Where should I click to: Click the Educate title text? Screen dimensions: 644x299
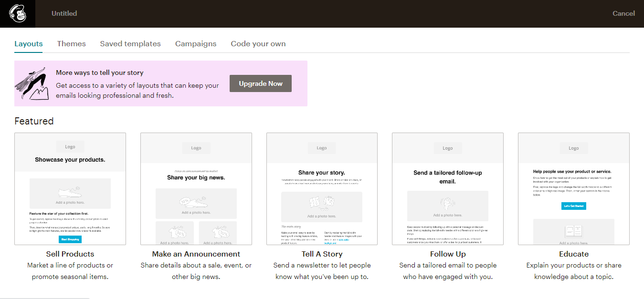click(x=573, y=254)
